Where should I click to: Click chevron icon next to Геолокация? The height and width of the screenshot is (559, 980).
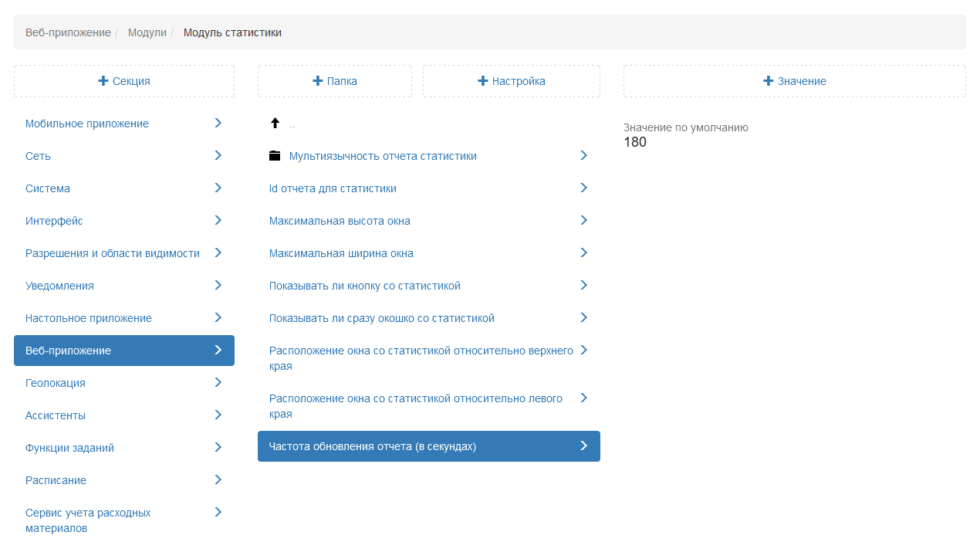(x=218, y=382)
